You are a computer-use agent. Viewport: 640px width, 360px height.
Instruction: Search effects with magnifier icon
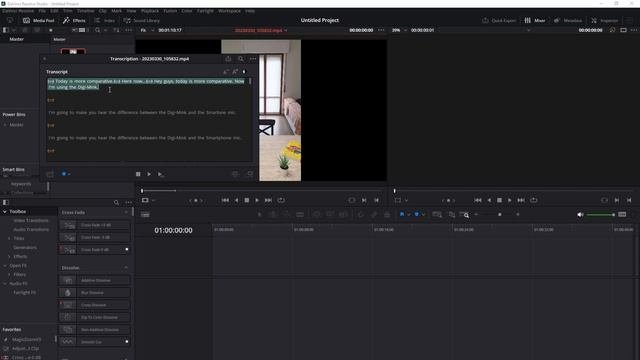116,202
